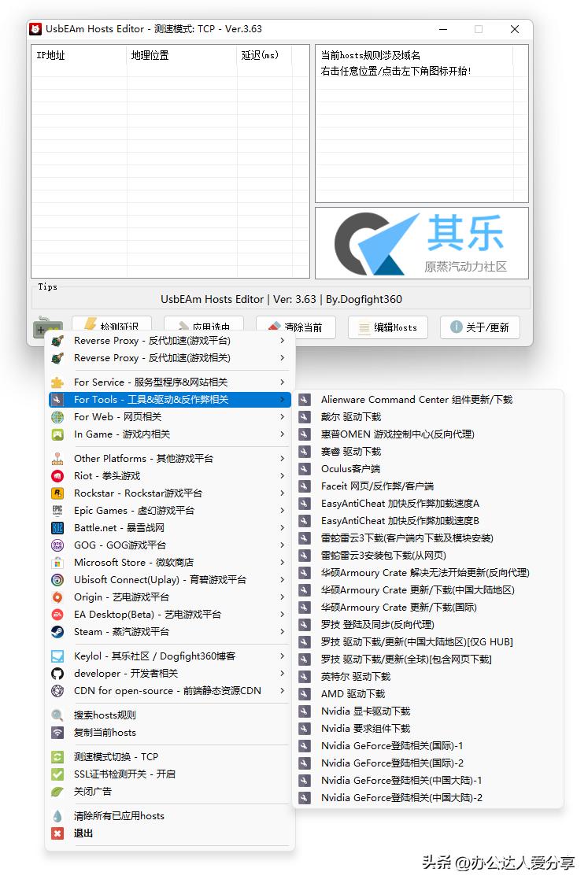Expand Steam submenu arrow

click(x=282, y=632)
